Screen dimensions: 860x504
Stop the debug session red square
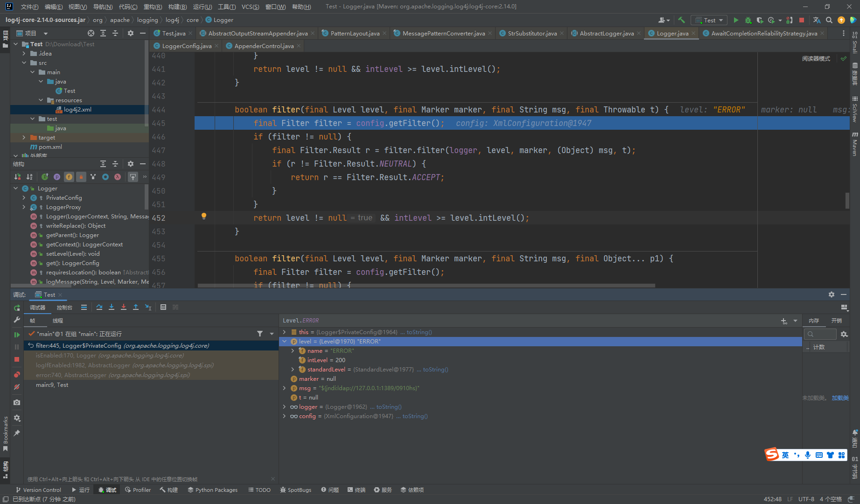coord(17,359)
